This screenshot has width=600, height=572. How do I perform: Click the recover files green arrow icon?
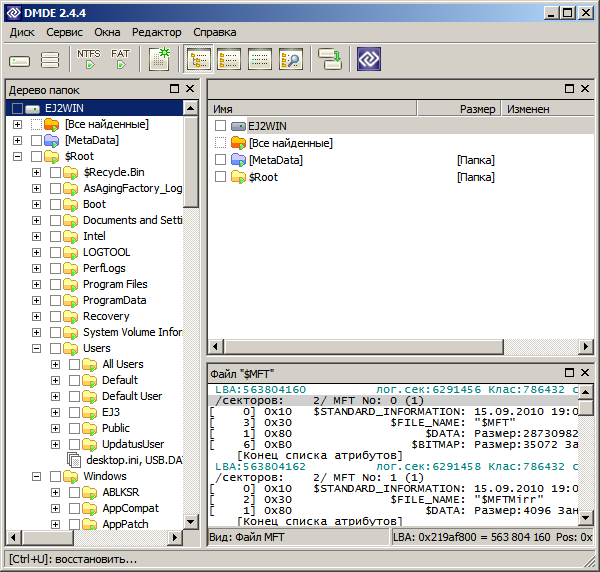[x=330, y=60]
